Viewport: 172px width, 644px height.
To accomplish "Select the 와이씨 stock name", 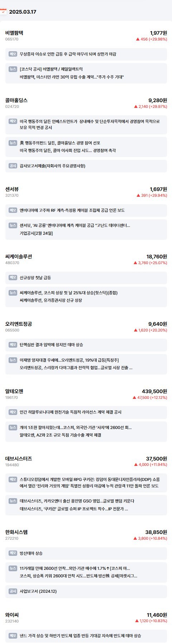I will (12, 615).
